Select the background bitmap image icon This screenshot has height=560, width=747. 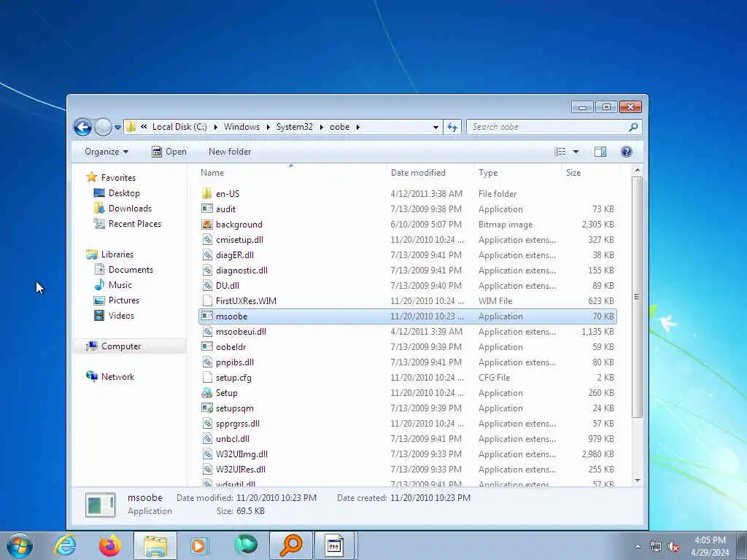coord(206,224)
